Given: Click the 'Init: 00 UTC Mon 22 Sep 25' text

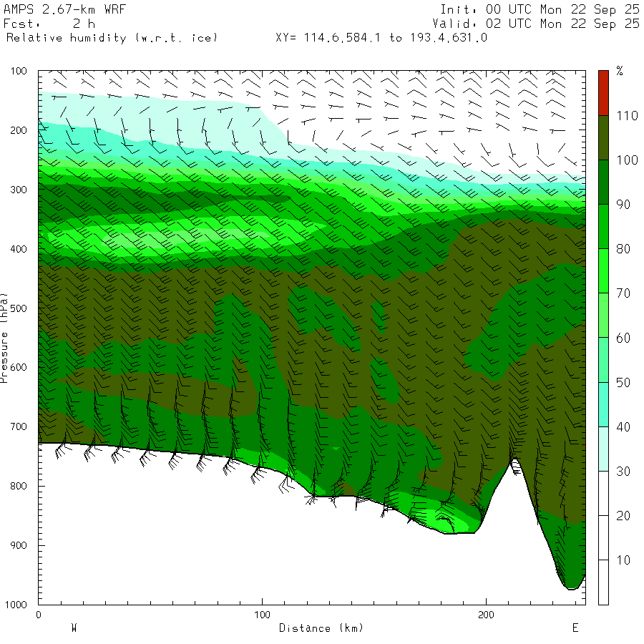Looking at the screenshot, I should [540, 9].
